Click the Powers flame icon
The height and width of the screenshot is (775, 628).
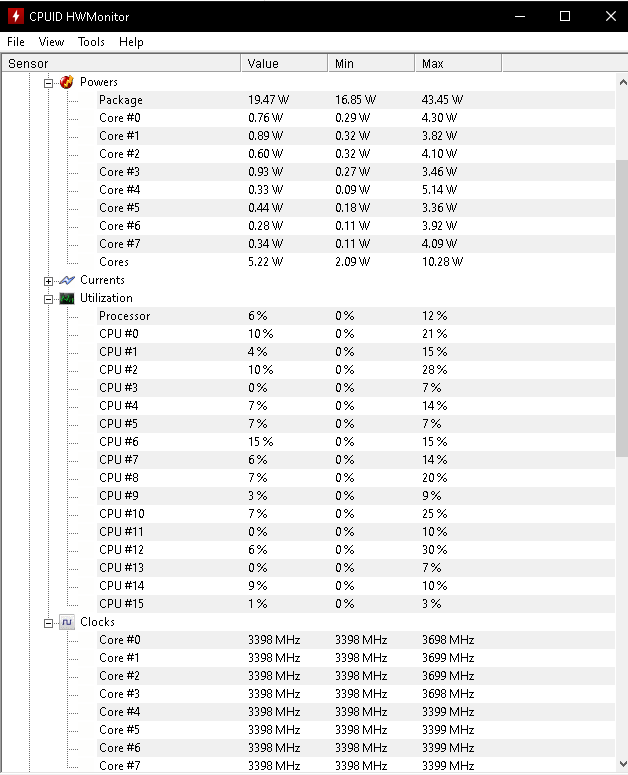[x=67, y=82]
